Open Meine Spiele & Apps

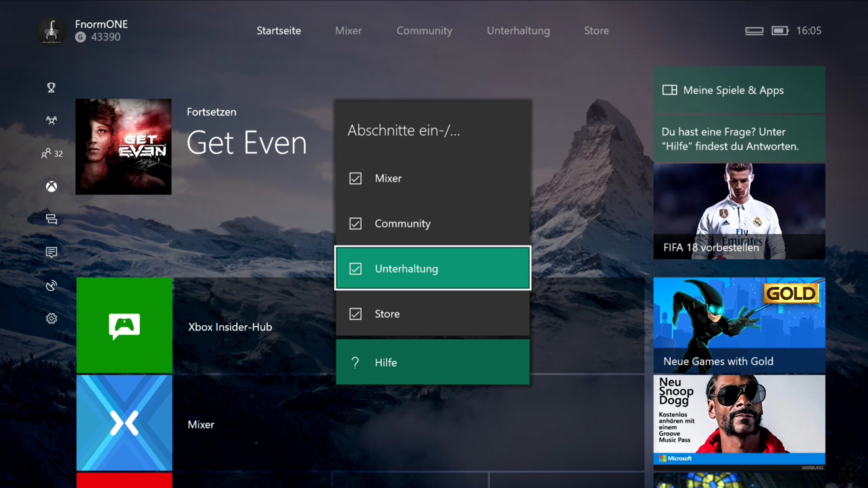[739, 90]
